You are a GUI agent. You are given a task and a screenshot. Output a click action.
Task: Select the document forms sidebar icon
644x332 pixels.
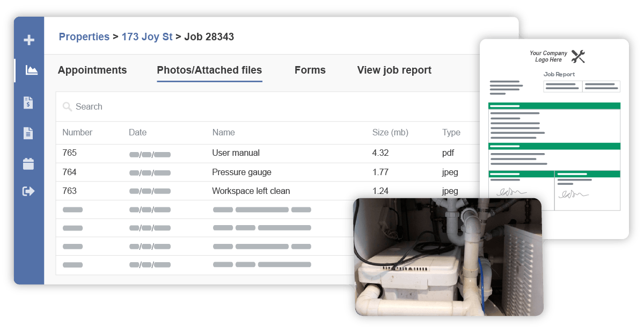pos(29,133)
